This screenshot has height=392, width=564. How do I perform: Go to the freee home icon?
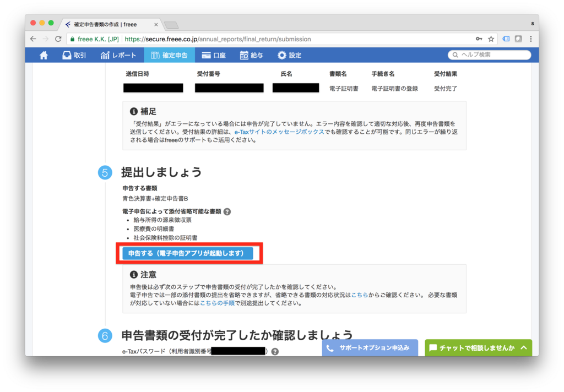[x=44, y=55]
